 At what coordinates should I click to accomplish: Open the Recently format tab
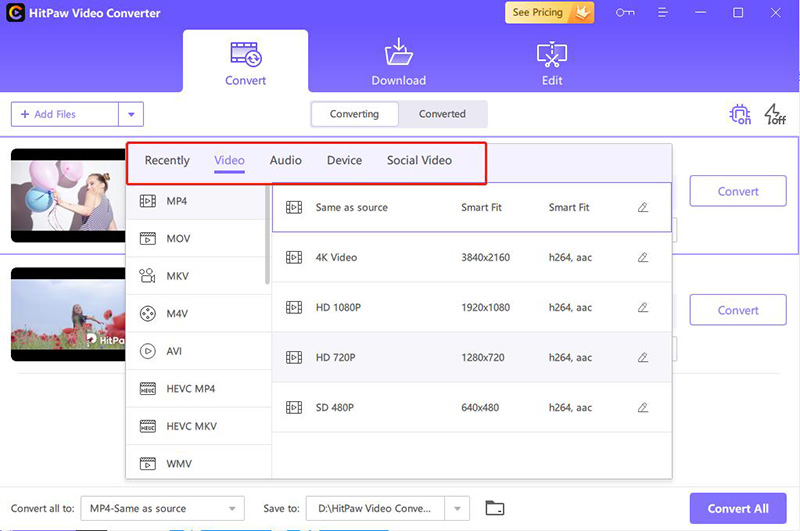click(167, 160)
